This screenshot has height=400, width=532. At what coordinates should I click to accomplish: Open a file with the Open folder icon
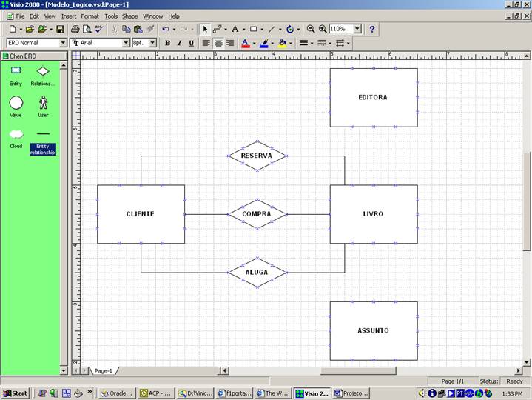pos(30,29)
